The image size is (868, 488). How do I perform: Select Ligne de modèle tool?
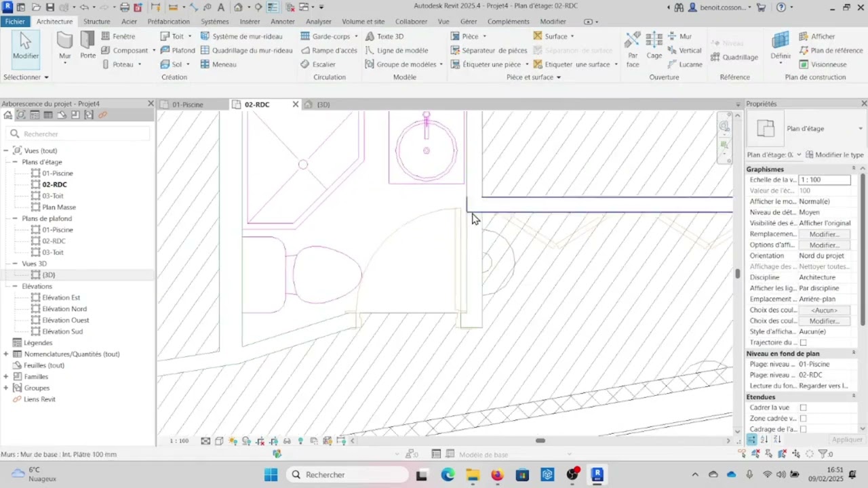click(397, 50)
